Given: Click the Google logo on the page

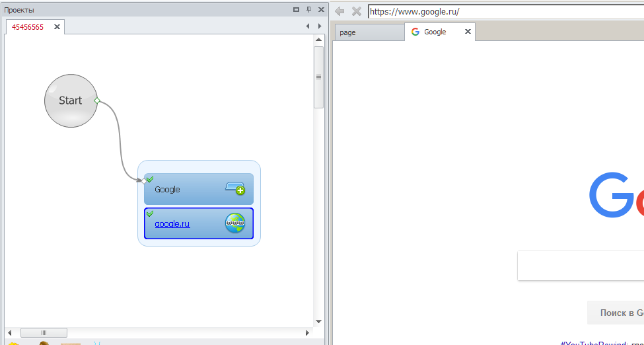Looking at the screenshot, I should coord(616,195).
